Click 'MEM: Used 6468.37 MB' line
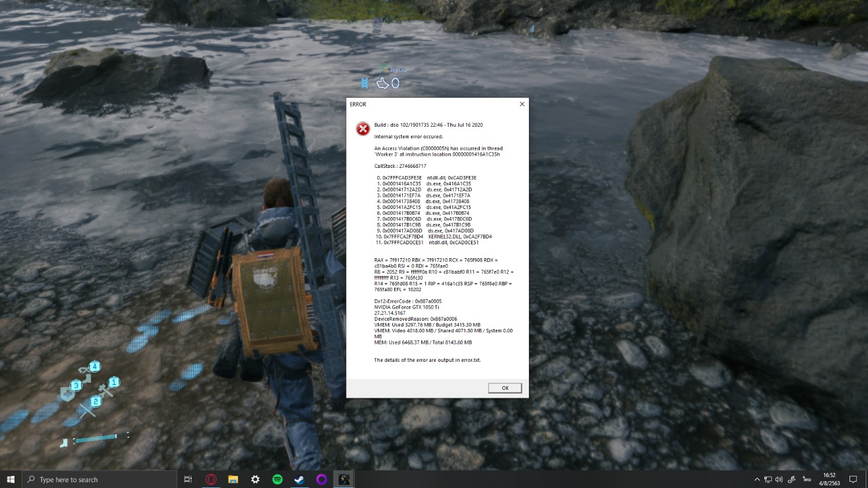 [x=423, y=343]
